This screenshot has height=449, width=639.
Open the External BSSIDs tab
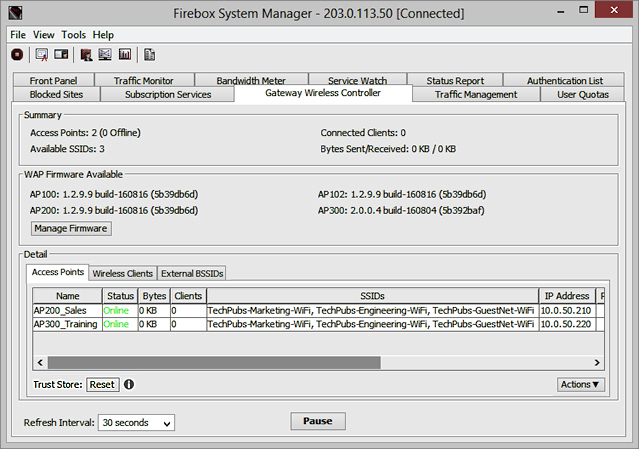pos(192,273)
